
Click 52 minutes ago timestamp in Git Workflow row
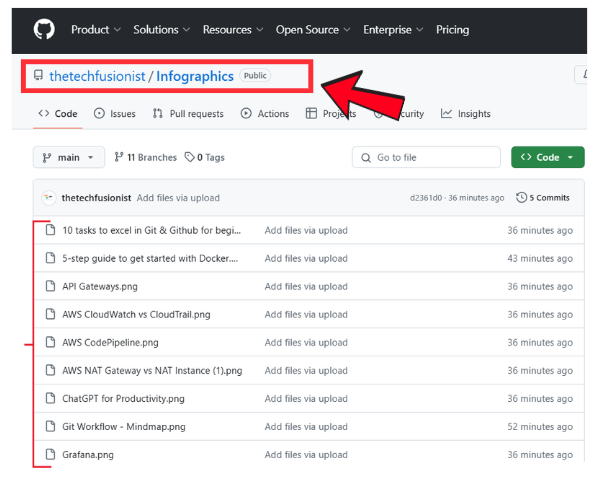540,427
